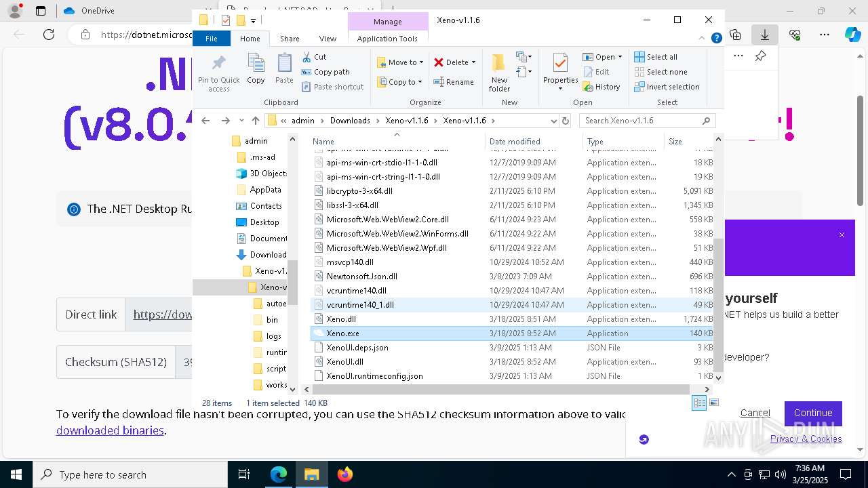Click Select none in ribbon
Image resolution: width=868 pixels, height=488 pixels.
(660, 72)
